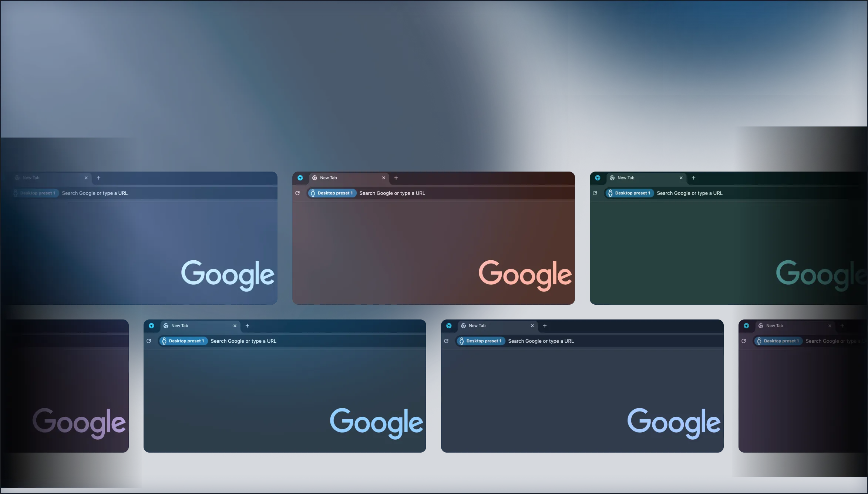Open a new tab in the red window
868x494 pixels.
tap(396, 178)
